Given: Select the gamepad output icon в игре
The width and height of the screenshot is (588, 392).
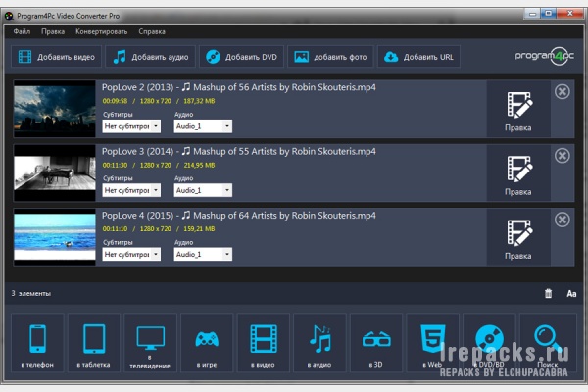Looking at the screenshot, I should pos(207,342).
